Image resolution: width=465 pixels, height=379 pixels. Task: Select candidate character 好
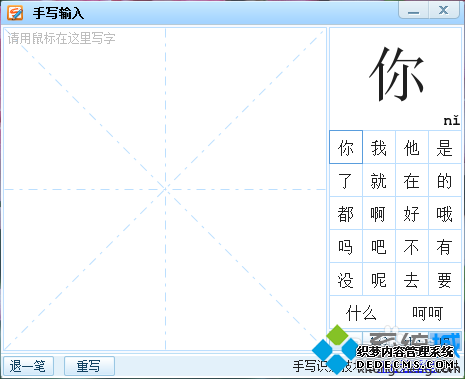tap(412, 213)
